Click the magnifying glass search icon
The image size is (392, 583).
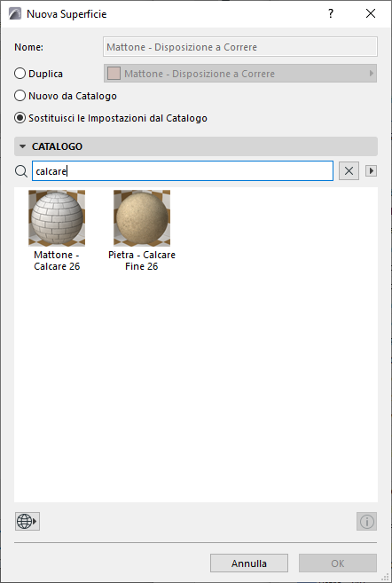tap(21, 171)
